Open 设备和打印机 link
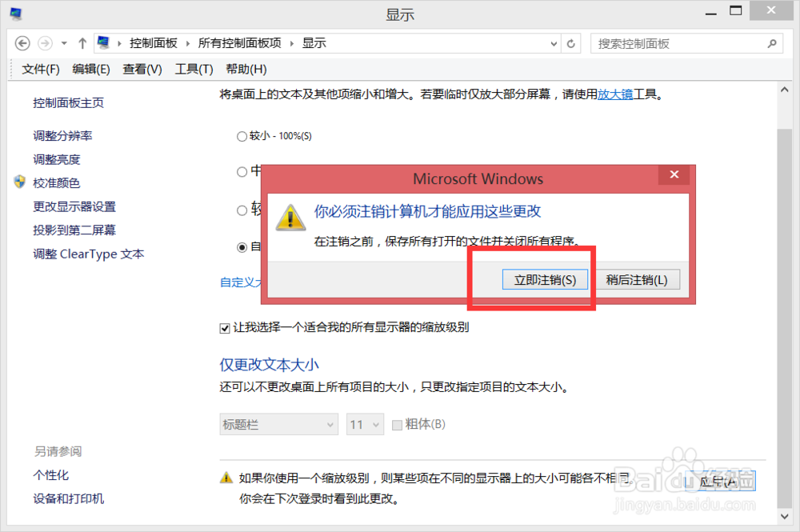800x532 pixels. click(68, 498)
